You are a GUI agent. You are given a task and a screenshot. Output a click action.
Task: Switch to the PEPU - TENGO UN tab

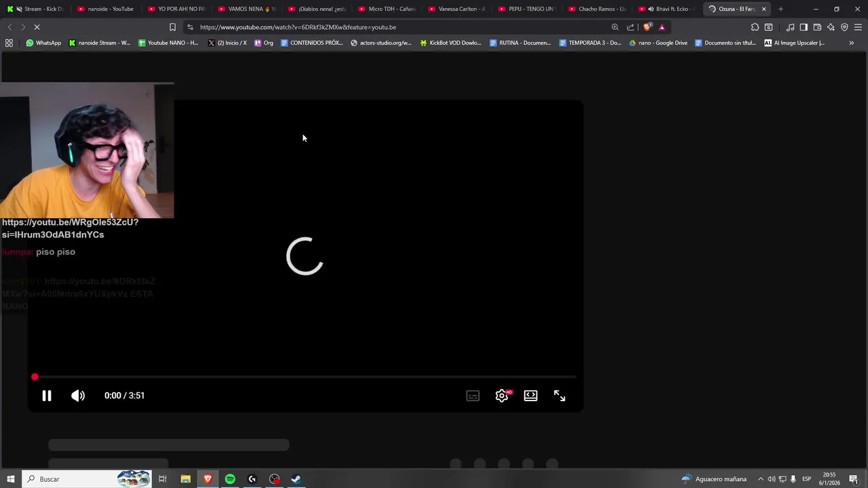click(x=526, y=9)
